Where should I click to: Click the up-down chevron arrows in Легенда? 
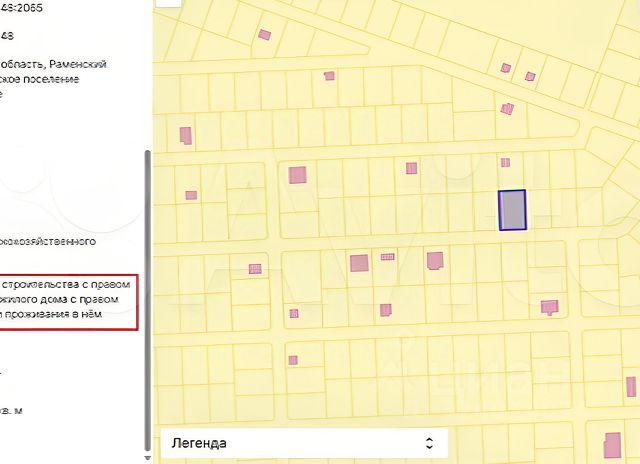click(429, 443)
